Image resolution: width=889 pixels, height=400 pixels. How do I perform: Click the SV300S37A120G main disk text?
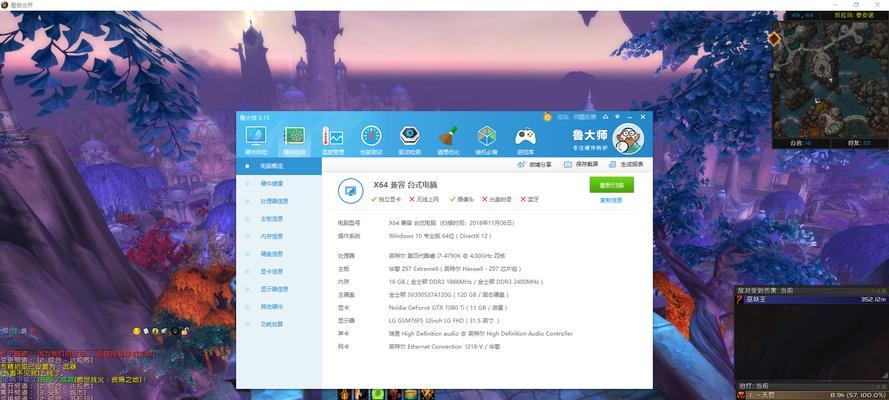click(x=449, y=295)
